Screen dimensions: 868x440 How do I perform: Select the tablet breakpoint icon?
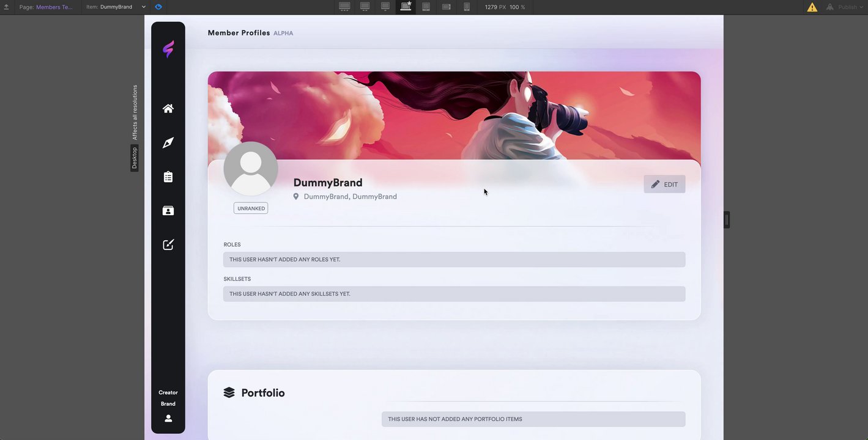[x=426, y=7]
